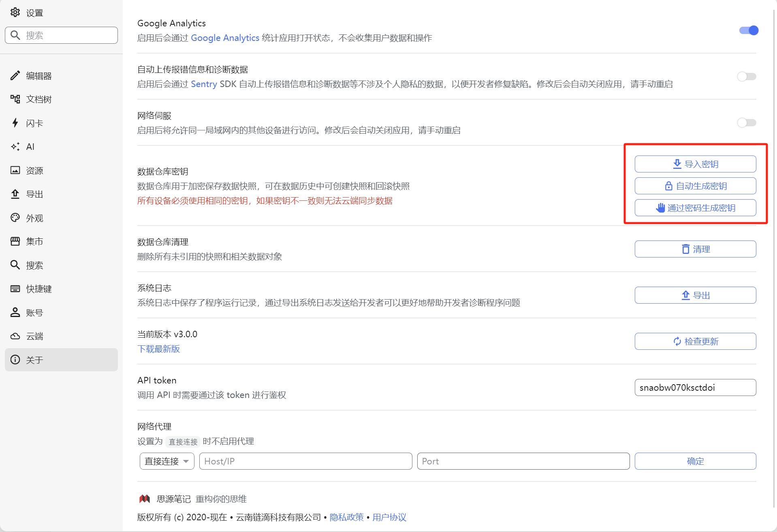Click the Appearance palette icon
The width and height of the screenshot is (777, 532).
(x=15, y=218)
